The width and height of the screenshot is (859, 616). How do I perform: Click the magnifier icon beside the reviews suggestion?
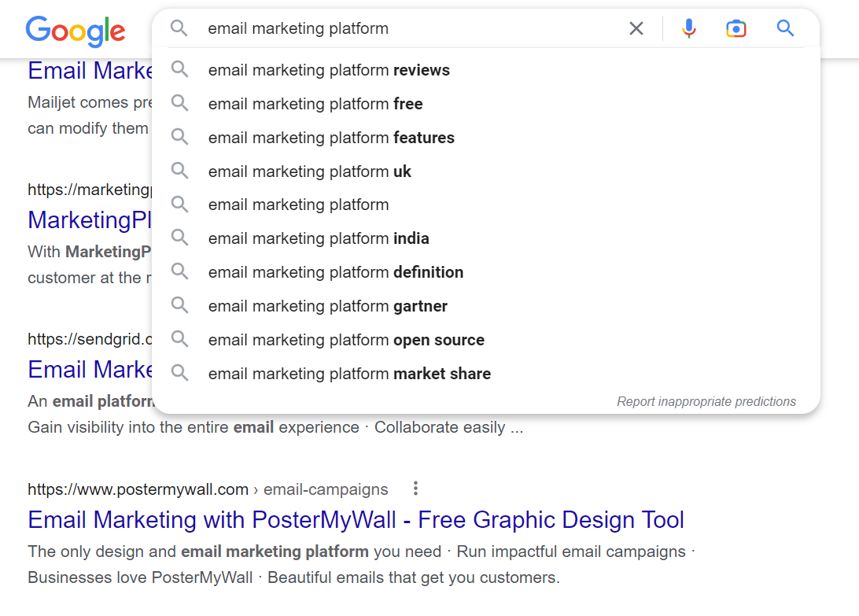tap(180, 69)
